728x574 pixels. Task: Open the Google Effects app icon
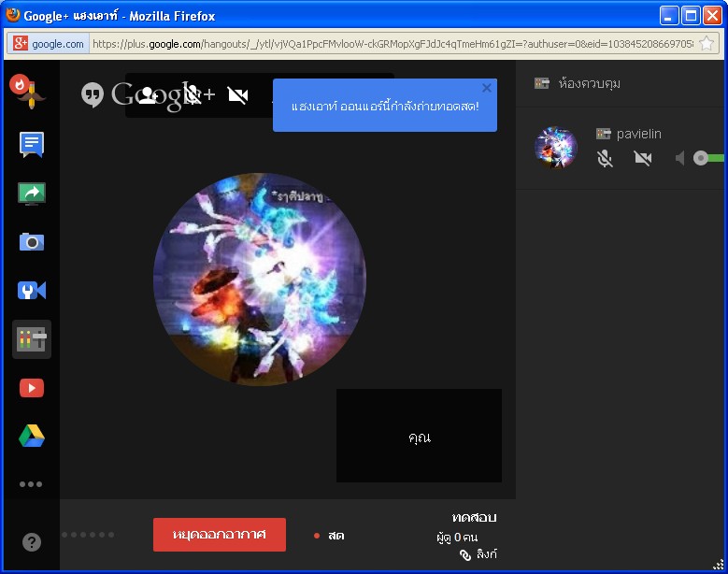27,92
